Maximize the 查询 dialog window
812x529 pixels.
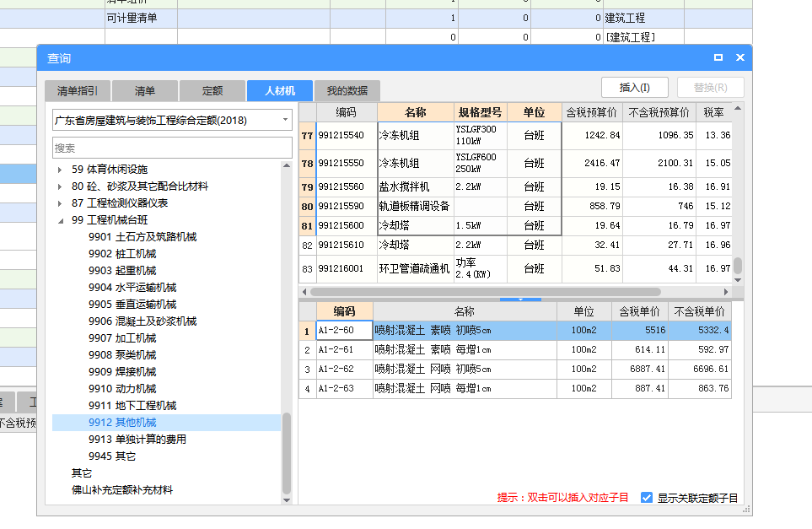[x=718, y=57]
